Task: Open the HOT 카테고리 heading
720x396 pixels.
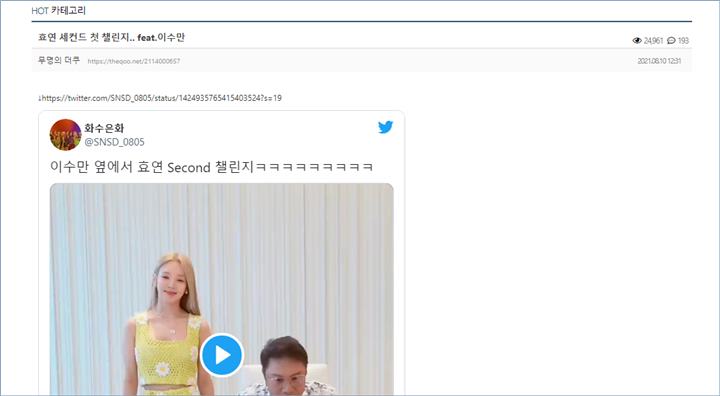Action: [x=59, y=11]
